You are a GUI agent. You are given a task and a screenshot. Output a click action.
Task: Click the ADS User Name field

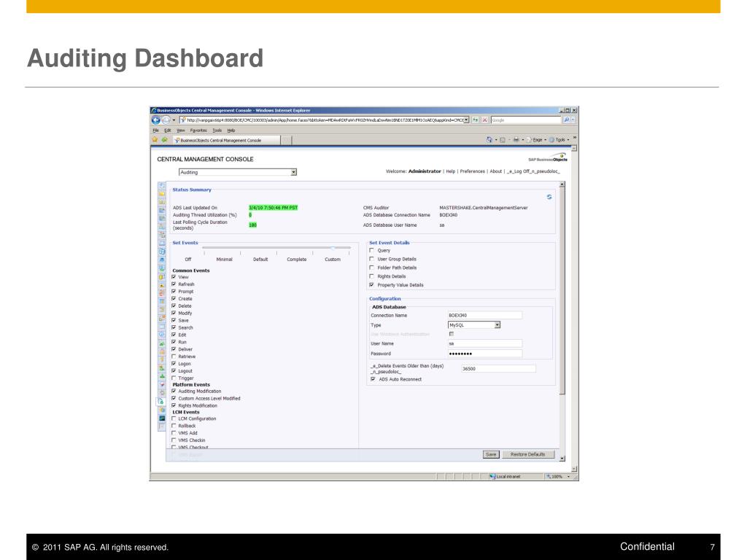click(x=485, y=343)
